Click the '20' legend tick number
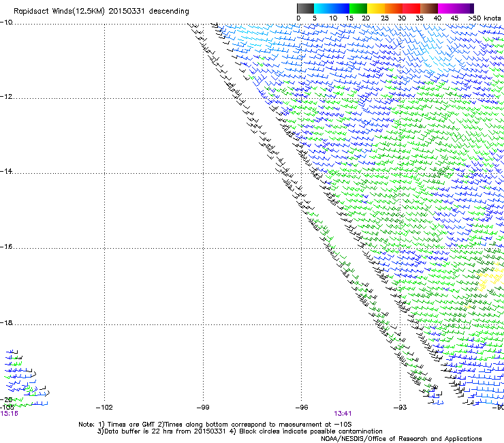 [x=366, y=18]
